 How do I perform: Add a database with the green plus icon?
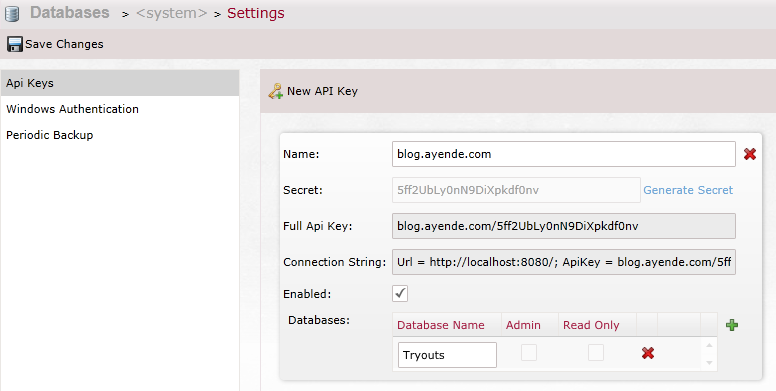coord(732,325)
